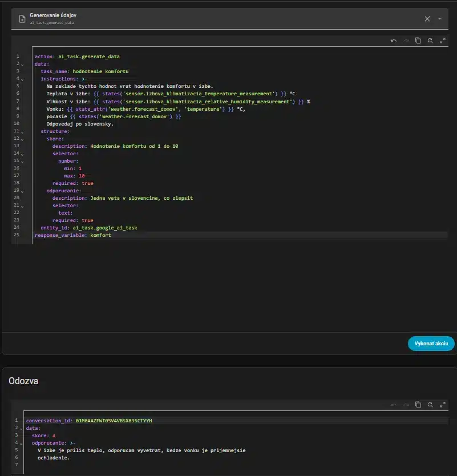
Task: Expand Odozva response editor to fullscreen
Action: click(443, 405)
